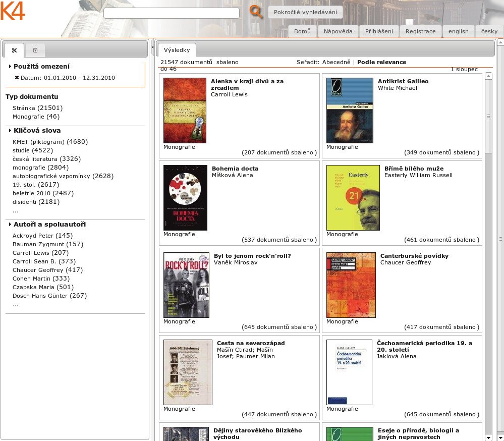Collapse the Autoři a spoluautoři section
The height and width of the screenshot is (441, 504).
click(10, 225)
